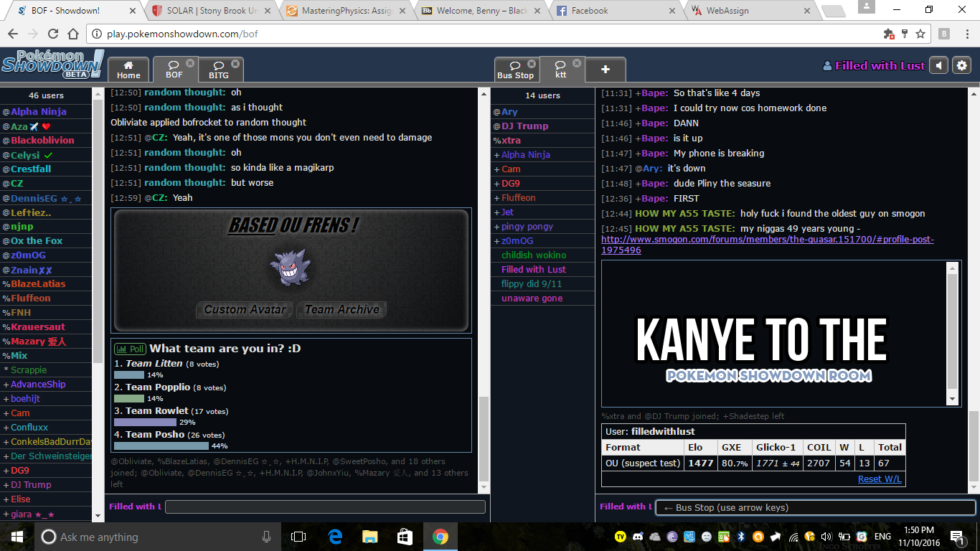Open the plus tab to join rooms
The width and height of the screenshot is (980, 551).
coord(606,70)
